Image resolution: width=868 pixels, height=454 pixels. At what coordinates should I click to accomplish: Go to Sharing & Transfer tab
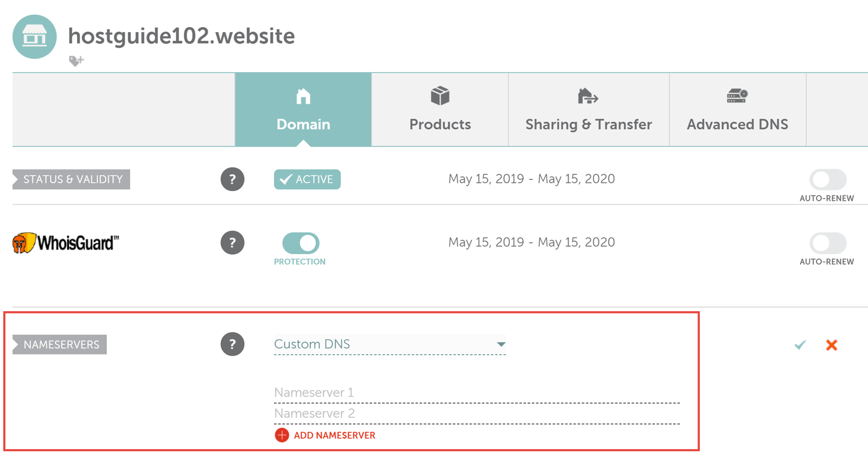[x=589, y=110]
